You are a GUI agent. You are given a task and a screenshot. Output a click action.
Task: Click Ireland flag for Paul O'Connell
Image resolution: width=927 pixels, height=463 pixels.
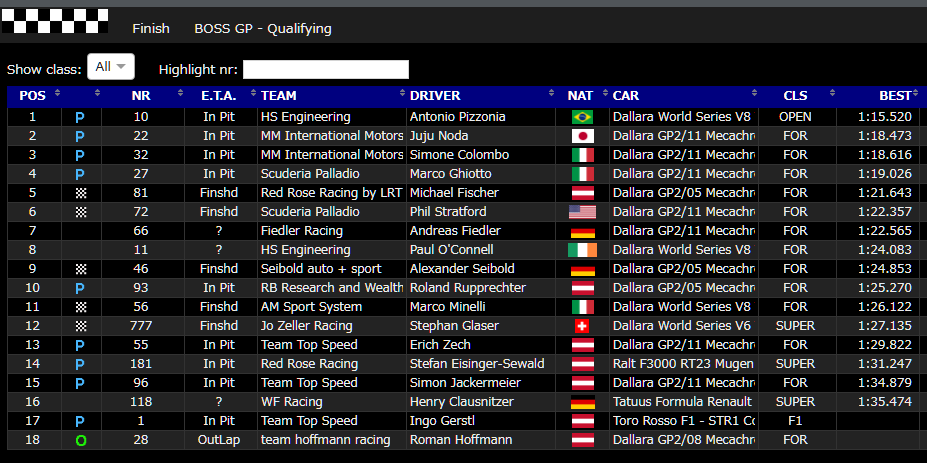[582, 250]
